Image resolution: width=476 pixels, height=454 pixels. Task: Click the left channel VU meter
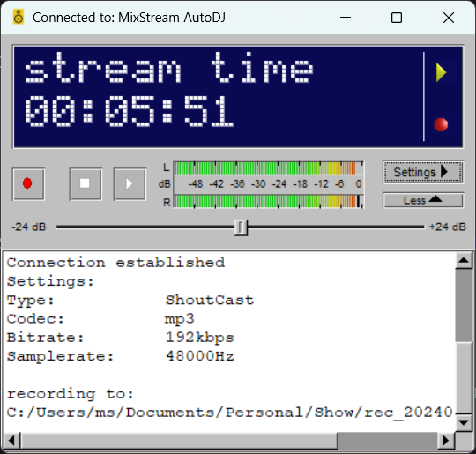[x=268, y=167]
